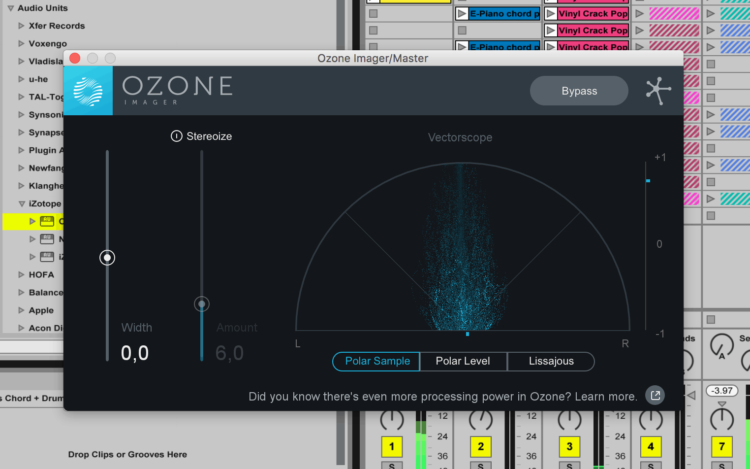This screenshot has width=750, height=469.
Task: Expand the HOFA plugin folder
Action: point(21,274)
